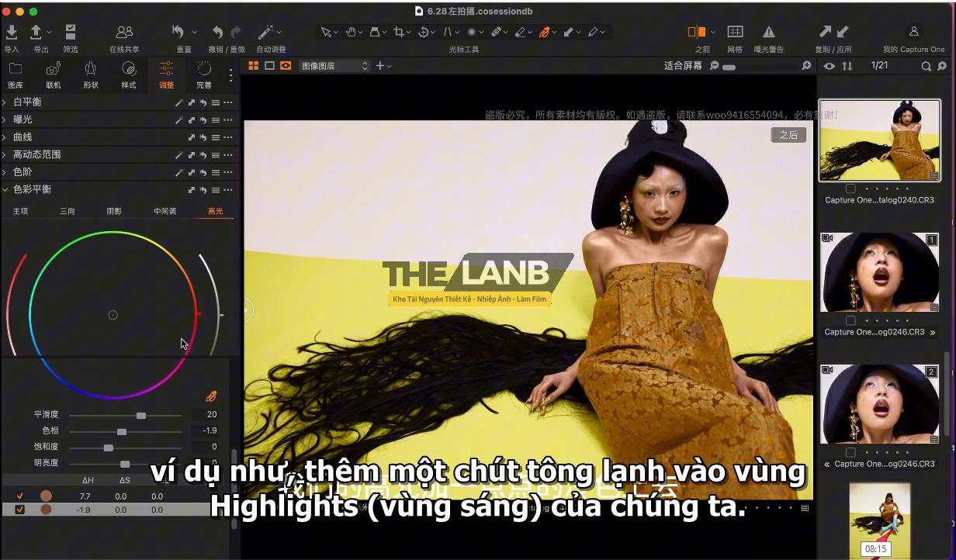Toggle the checkbox for the -1.9 hue row
Screen dimensions: 956x560
[20, 510]
